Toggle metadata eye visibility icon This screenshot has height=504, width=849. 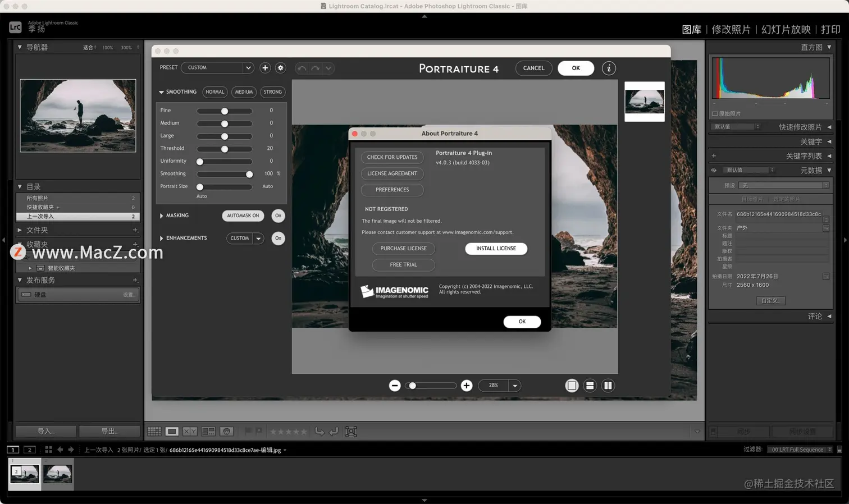pos(714,170)
